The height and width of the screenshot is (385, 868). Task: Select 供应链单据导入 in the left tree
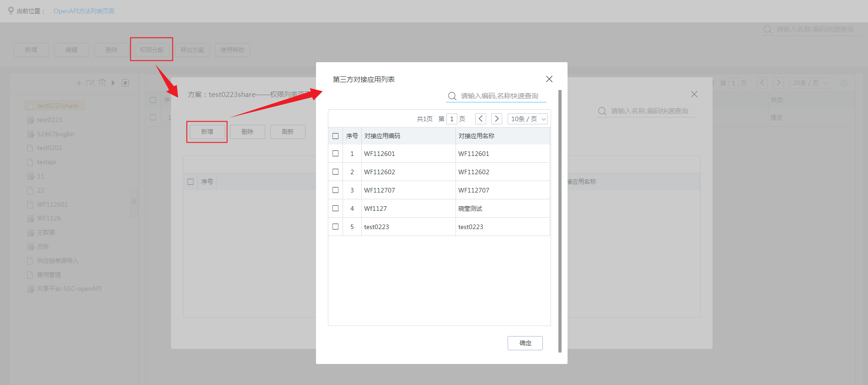58,261
